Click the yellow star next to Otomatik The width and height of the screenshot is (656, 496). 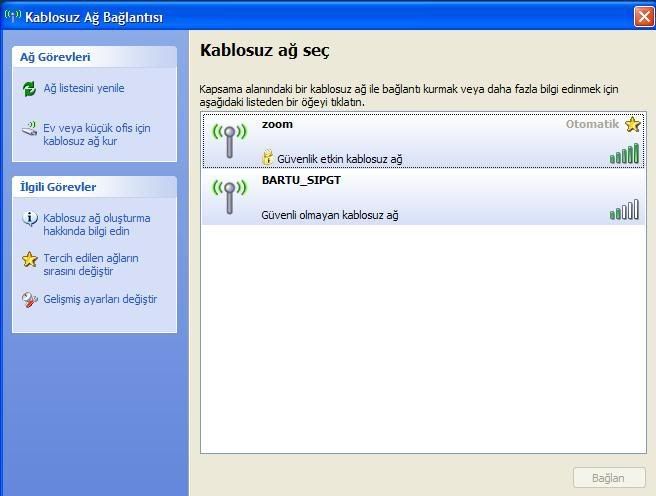(x=632, y=125)
